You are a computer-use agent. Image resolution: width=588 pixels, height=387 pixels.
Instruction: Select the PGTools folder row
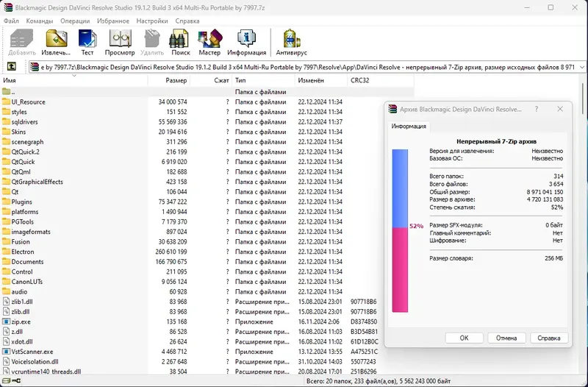(x=207, y=221)
